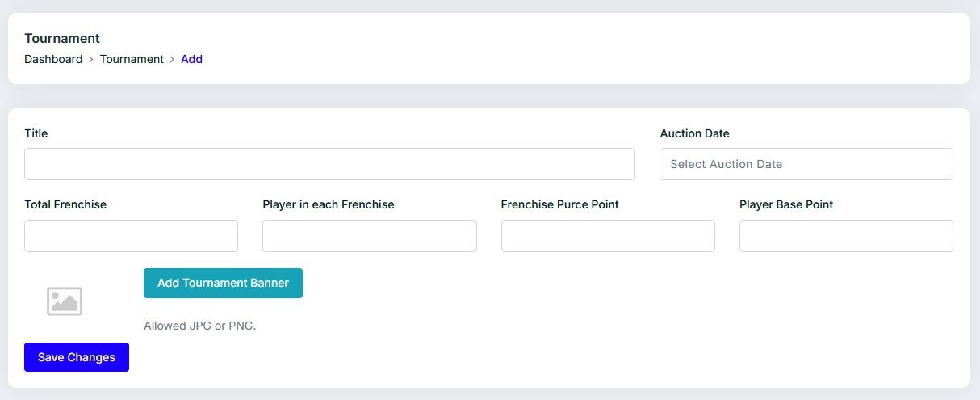Click the Total Frenchise label
Image resolution: width=980 pixels, height=400 pixels.
click(65, 204)
